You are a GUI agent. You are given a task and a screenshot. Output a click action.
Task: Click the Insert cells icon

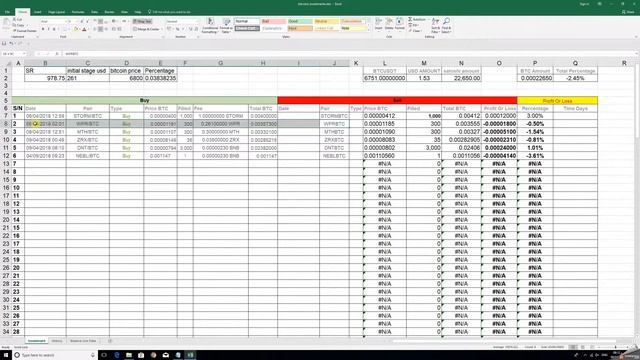pos(378,24)
